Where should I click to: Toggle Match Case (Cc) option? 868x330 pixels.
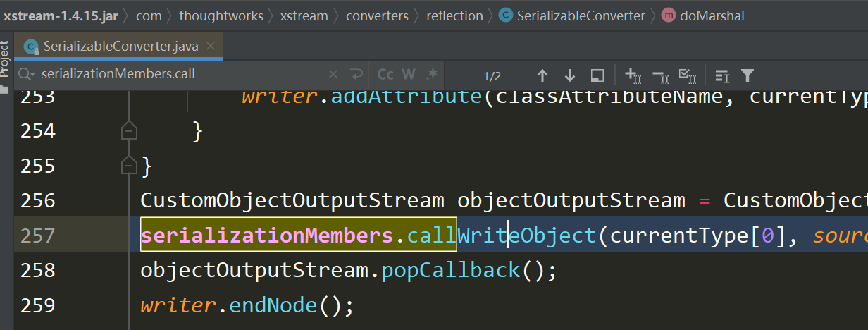point(385,75)
